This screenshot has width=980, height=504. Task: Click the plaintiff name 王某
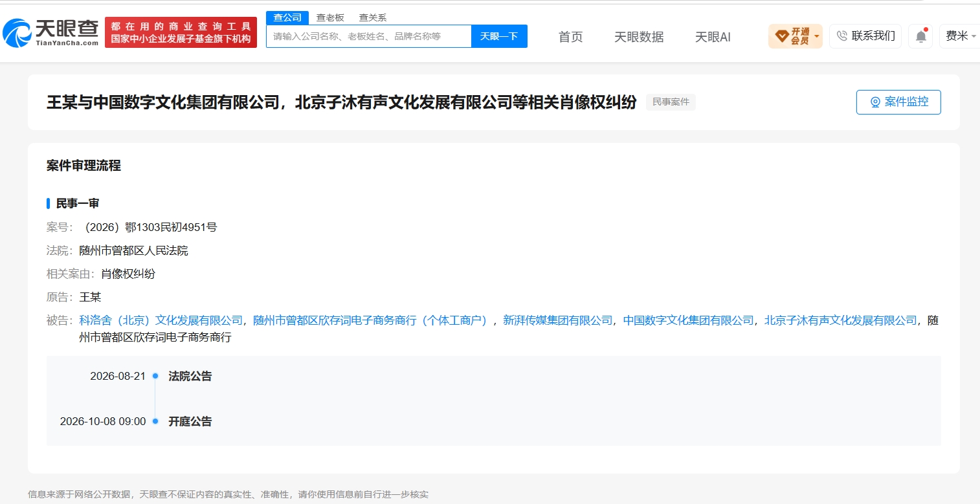[x=90, y=297]
